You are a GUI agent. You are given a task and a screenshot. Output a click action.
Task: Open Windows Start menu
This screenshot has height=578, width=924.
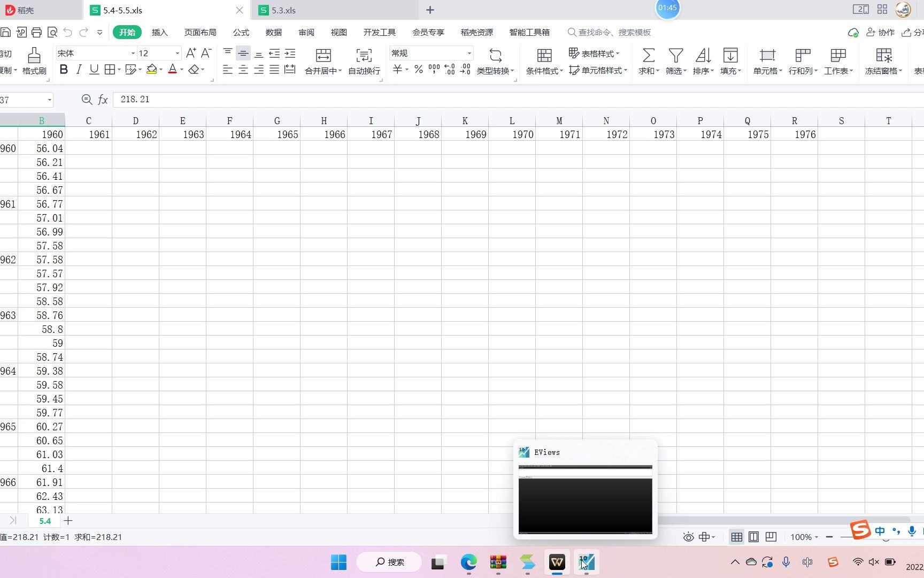pyautogui.click(x=338, y=562)
